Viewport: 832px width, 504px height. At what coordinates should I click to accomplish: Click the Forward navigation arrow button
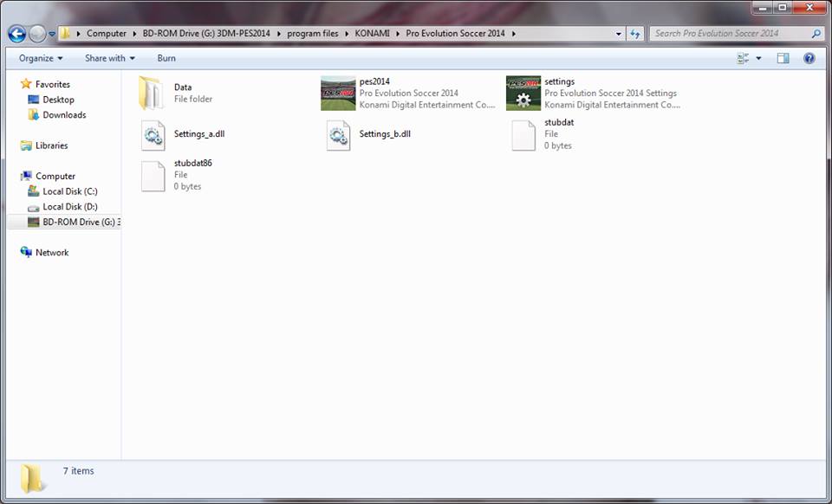(x=37, y=34)
